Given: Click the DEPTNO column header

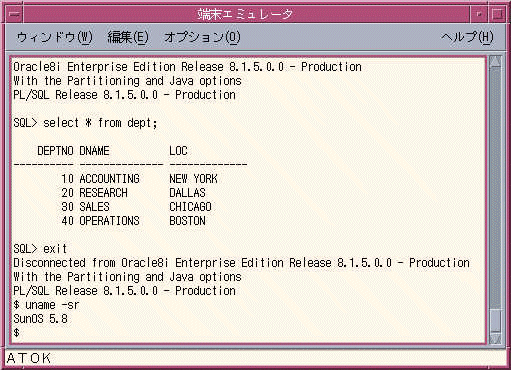Looking at the screenshot, I should [55, 151].
